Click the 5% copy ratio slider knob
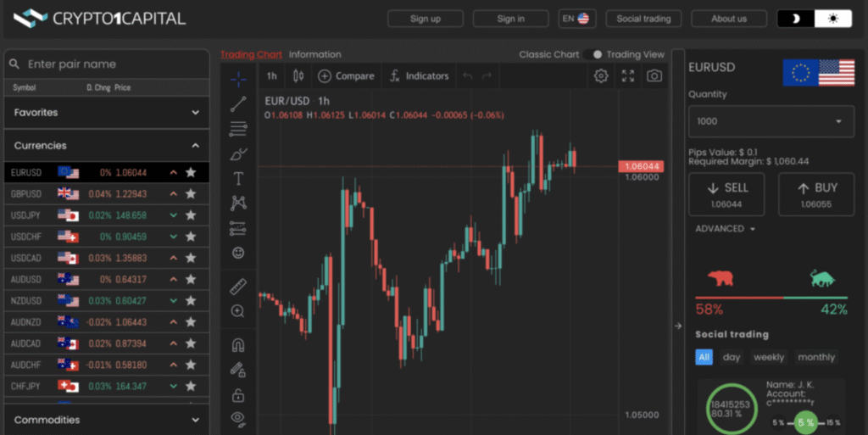Screen dimensions: 868x435 [x=805, y=423]
